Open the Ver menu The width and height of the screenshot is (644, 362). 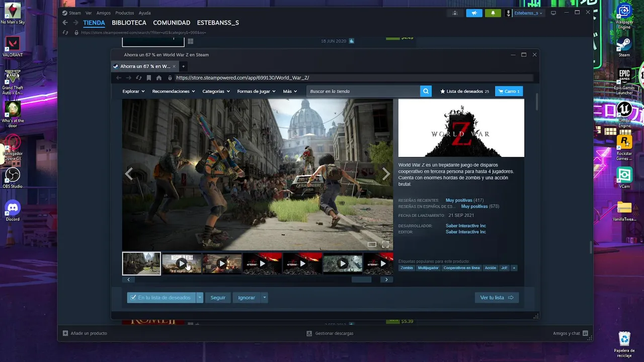[x=89, y=13]
